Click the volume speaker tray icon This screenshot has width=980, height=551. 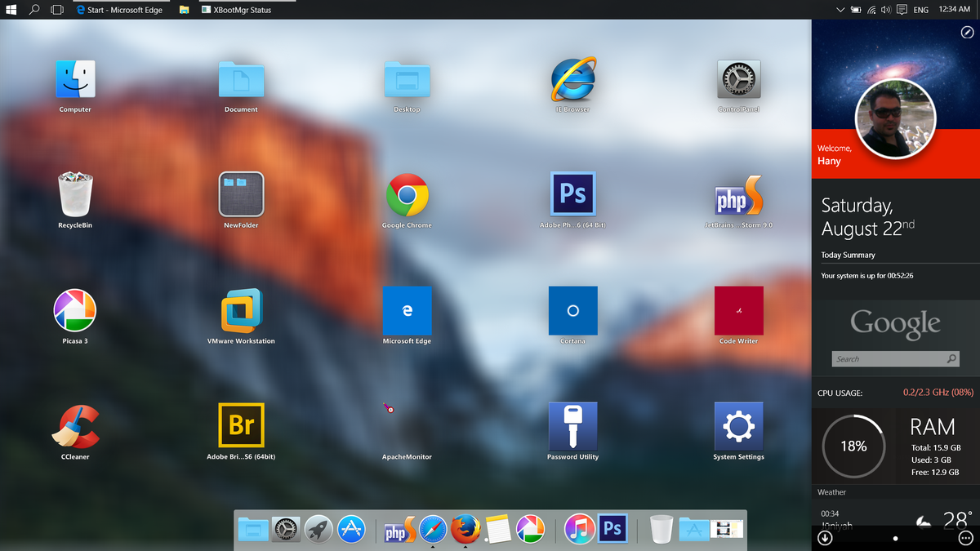pyautogui.click(x=886, y=10)
